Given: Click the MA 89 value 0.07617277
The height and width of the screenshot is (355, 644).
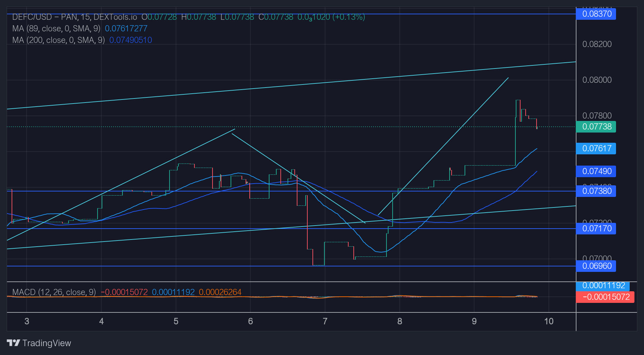Looking at the screenshot, I should pyautogui.click(x=126, y=29).
